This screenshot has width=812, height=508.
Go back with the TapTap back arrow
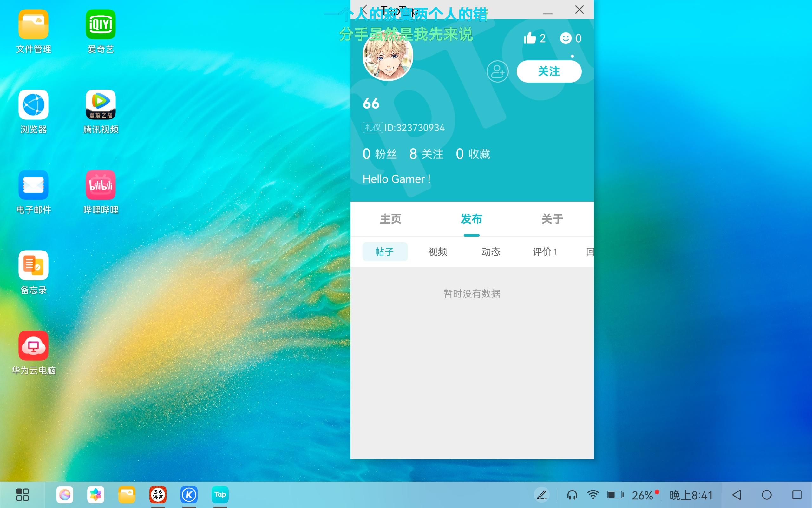[x=364, y=10]
